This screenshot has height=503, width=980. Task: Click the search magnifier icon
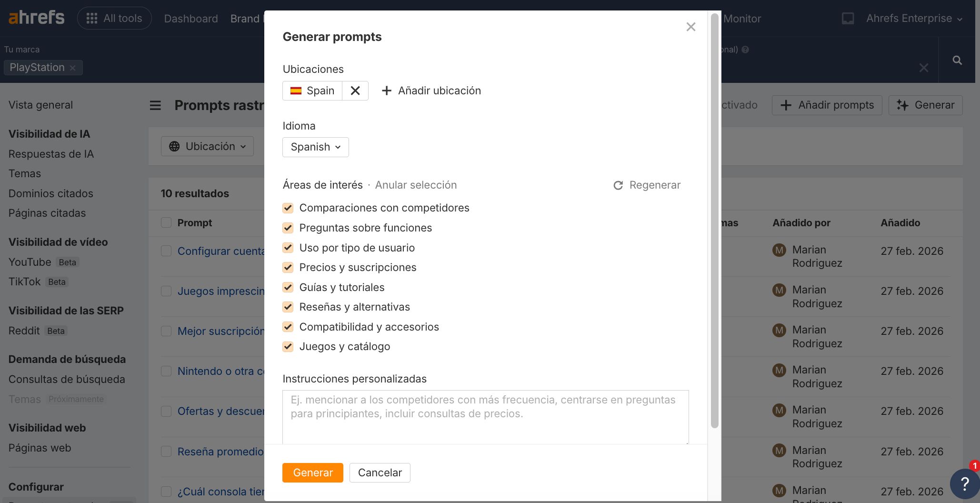point(957,60)
